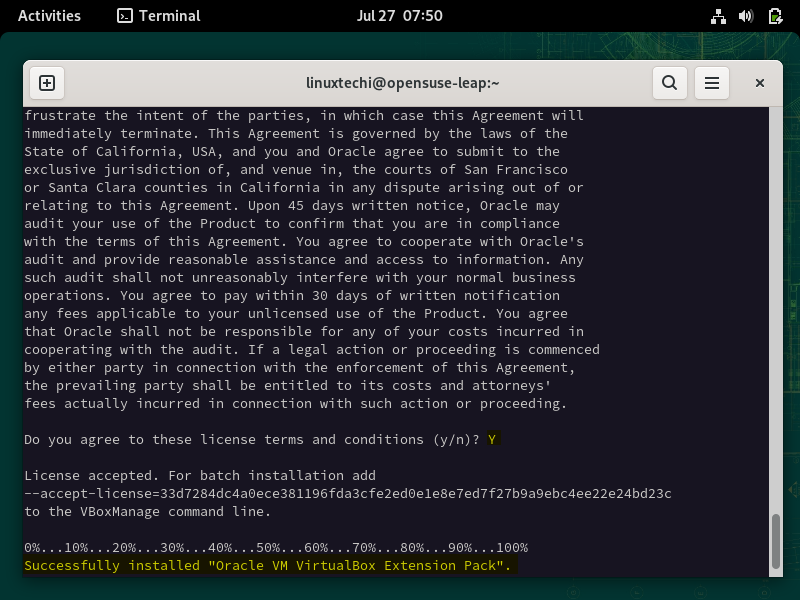The height and width of the screenshot is (600, 800).
Task: Open the Terminal app menu
Action: (x=159, y=16)
